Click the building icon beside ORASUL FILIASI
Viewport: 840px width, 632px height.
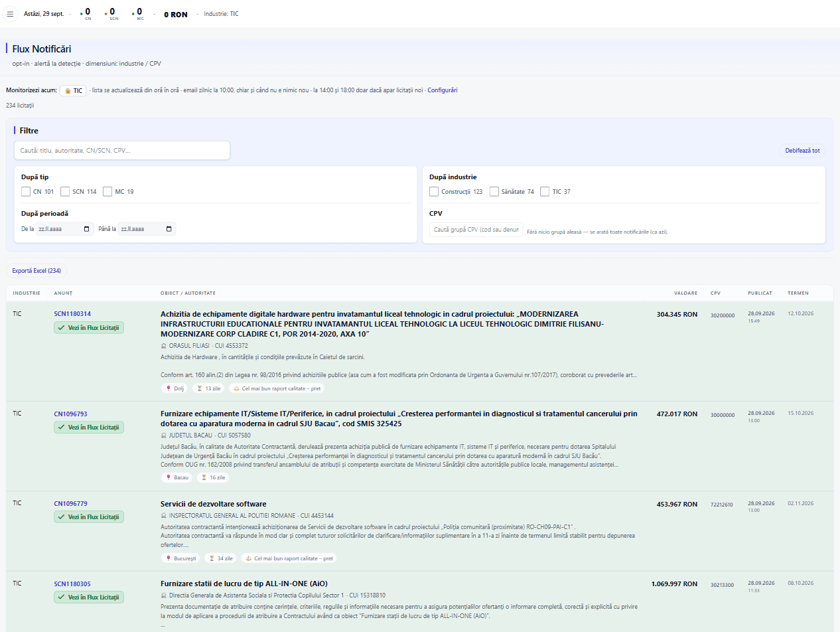(164, 346)
